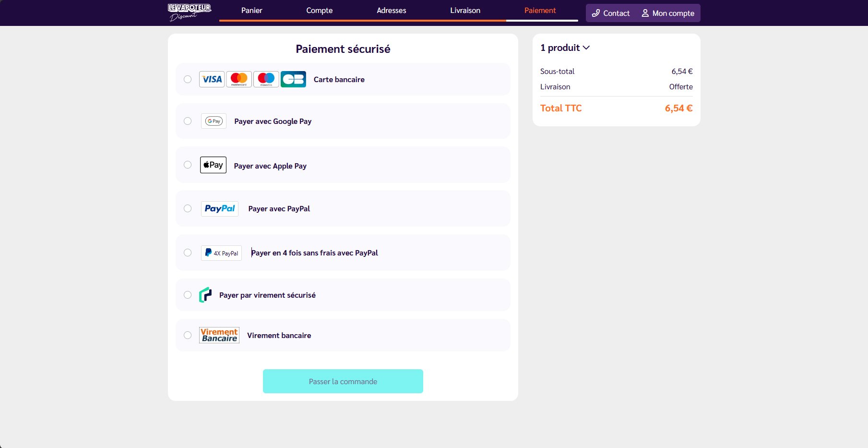Click the Apple Pay logo
The width and height of the screenshot is (868, 448).
213,165
